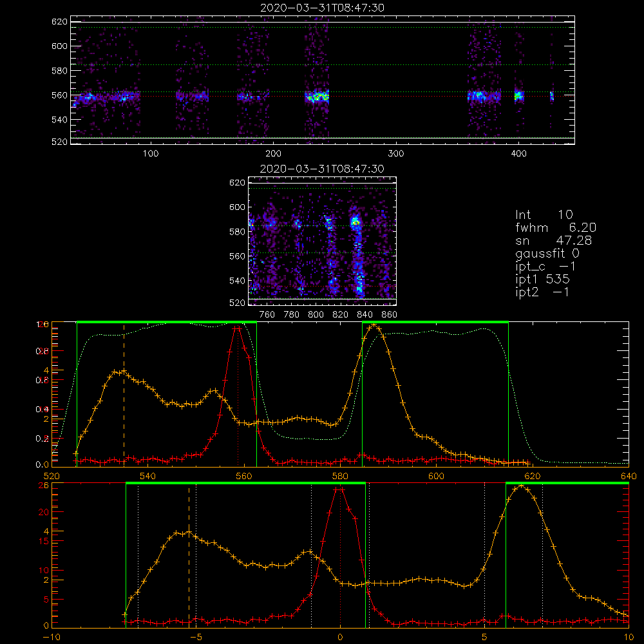Click the thick green bar spanning 585–615 in upper plot
This screenshot has width=644, height=644.
(x=435, y=322)
